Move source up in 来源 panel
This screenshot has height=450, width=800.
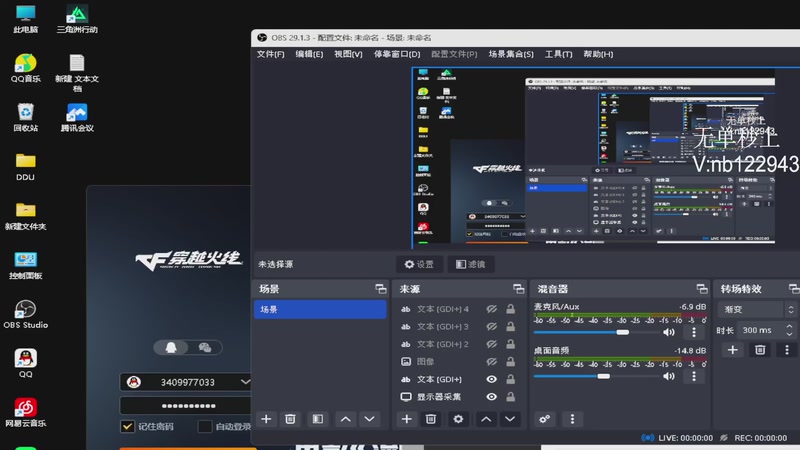[x=486, y=419]
